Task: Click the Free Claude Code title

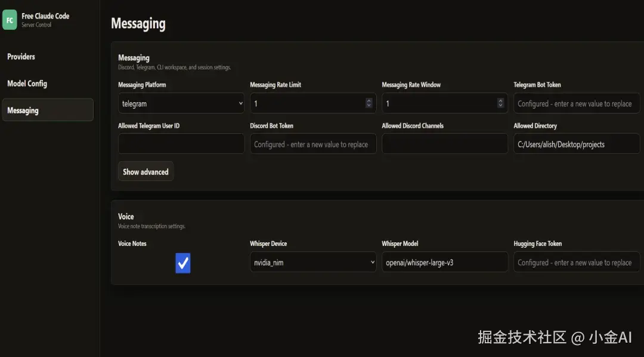Action: tap(45, 16)
